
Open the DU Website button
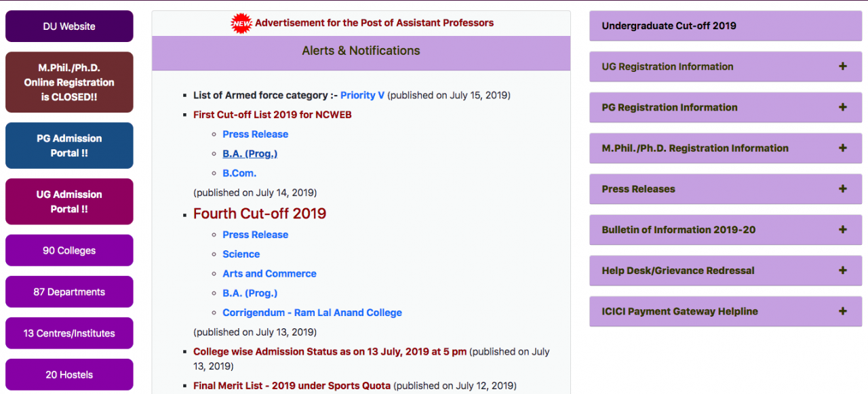click(x=69, y=26)
